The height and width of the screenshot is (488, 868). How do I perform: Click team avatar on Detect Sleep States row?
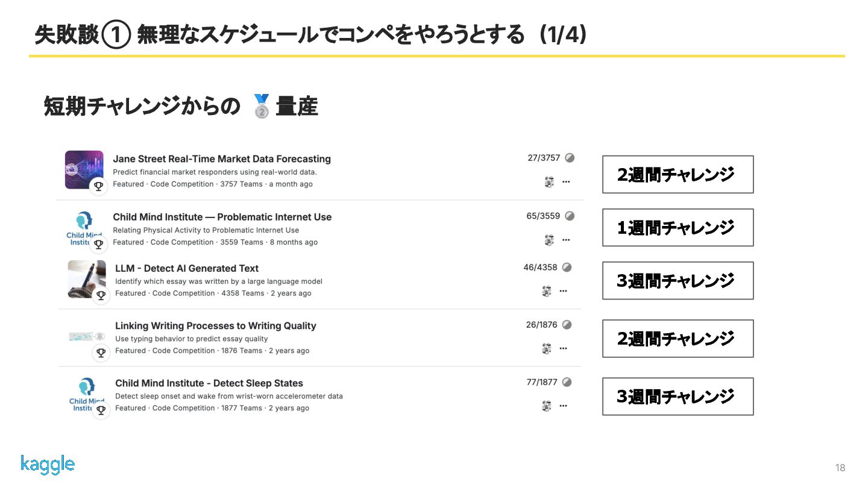coord(547,406)
